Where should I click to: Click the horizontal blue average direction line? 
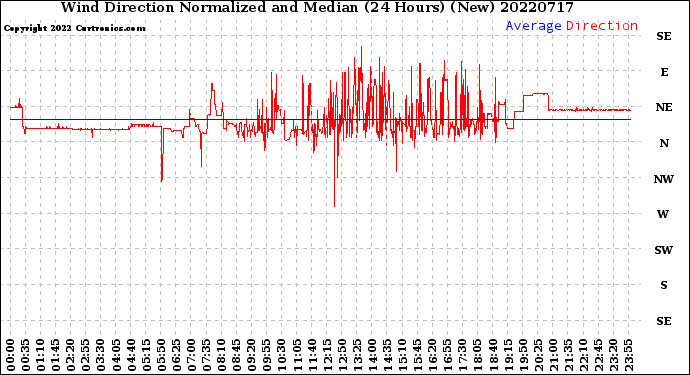click(x=320, y=119)
